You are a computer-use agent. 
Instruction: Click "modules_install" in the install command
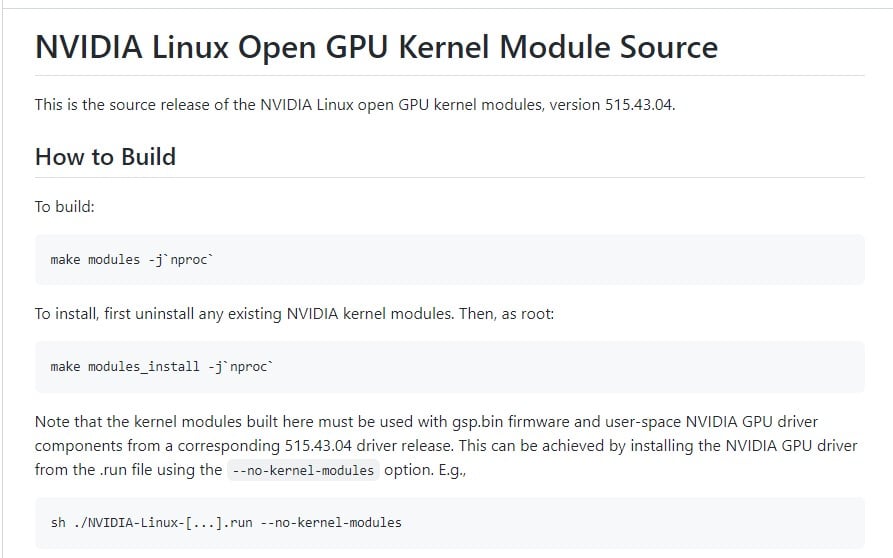coord(144,367)
